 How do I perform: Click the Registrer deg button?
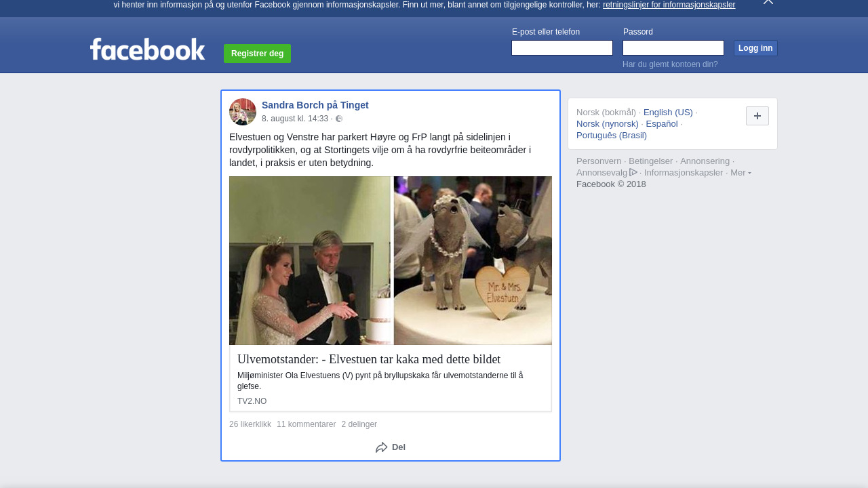257,54
